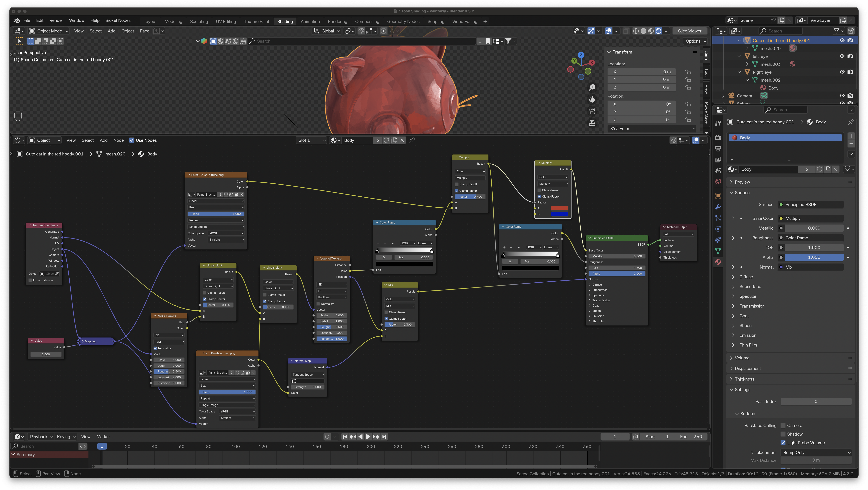Click the Roughness Color Ramp input button

(x=811, y=238)
